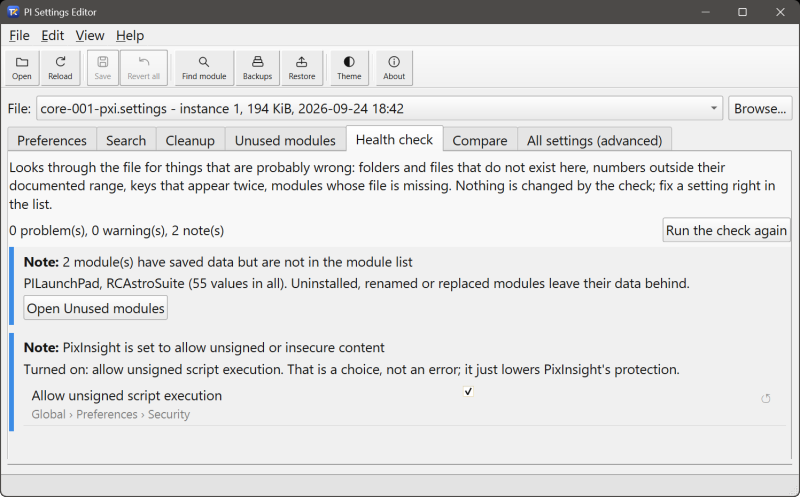The height and width of the screenshot is (497, 800).
Task: Switch to the Compare tab
Action: coord(480,140)
